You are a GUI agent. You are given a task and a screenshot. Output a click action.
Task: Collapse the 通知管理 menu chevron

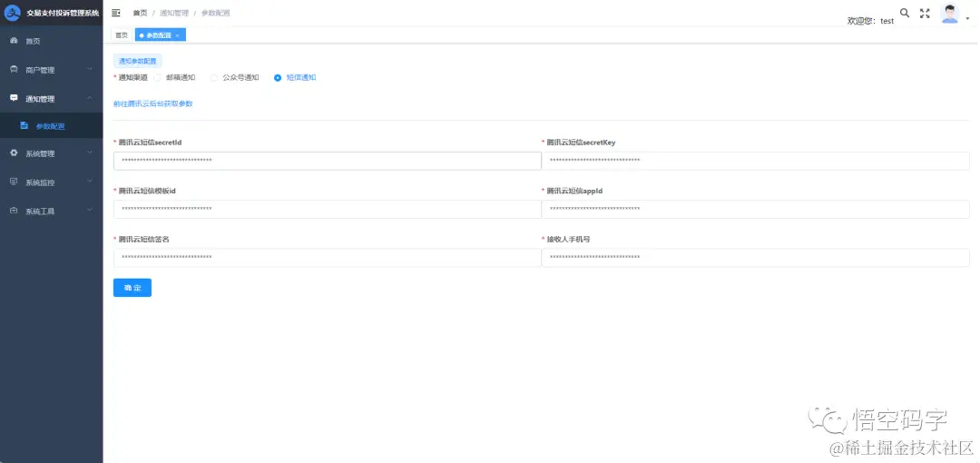(x=90, y=98)
